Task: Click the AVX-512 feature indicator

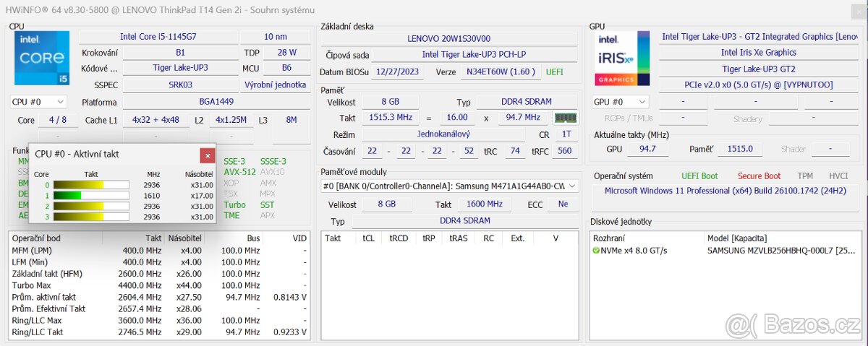Action: point(239,172)
